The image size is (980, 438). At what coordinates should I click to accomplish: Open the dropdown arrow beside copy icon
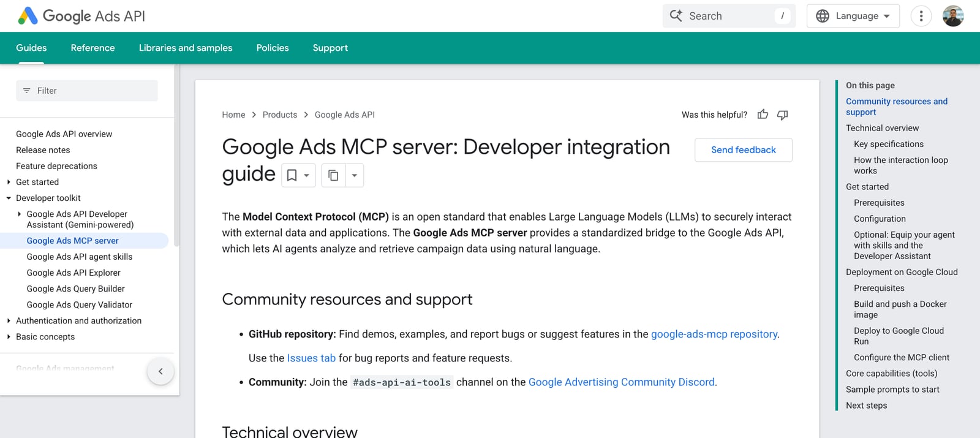tap(355, 175)
